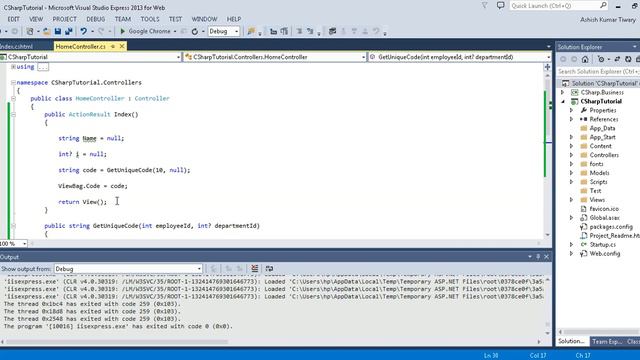Click Solution Explorer Home icon
The image size is (640, 360).
coord(585,60)
